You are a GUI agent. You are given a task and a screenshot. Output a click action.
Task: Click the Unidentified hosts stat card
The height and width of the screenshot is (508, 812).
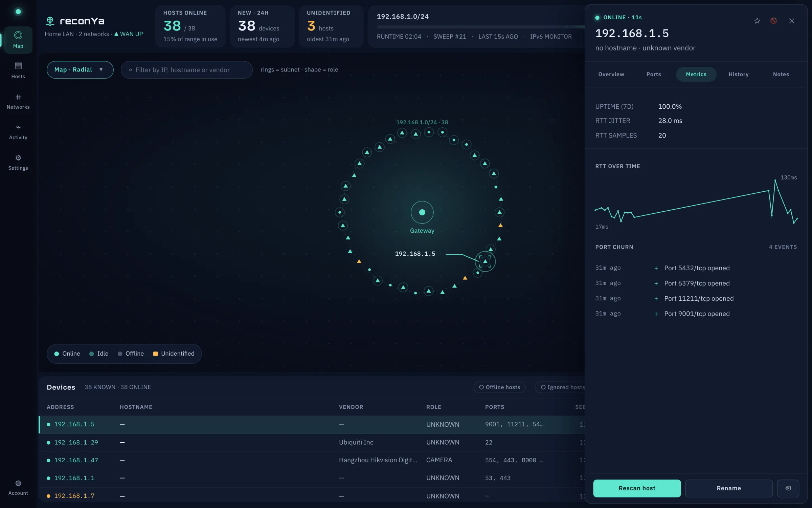pyautogui.click(x=331, y=26)
